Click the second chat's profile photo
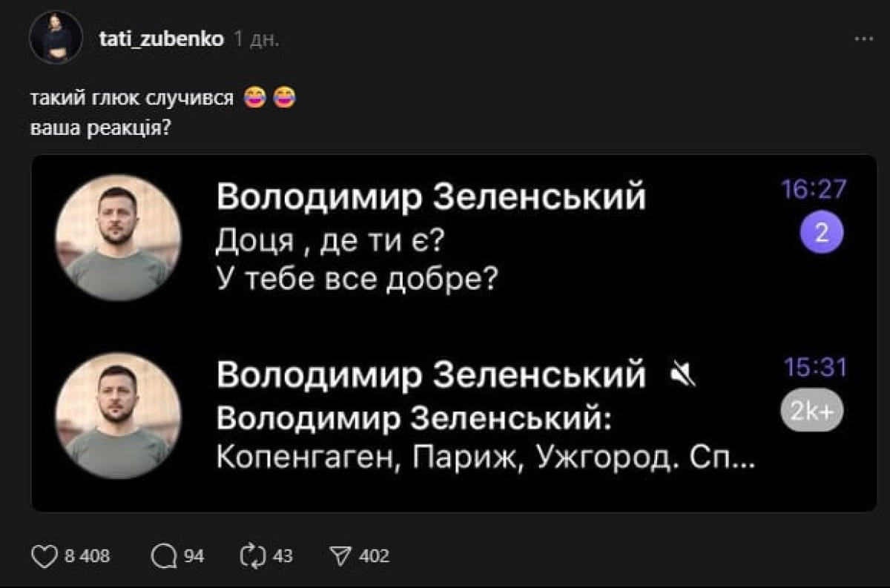Screen dimensions: 890x588 (118, 416)
